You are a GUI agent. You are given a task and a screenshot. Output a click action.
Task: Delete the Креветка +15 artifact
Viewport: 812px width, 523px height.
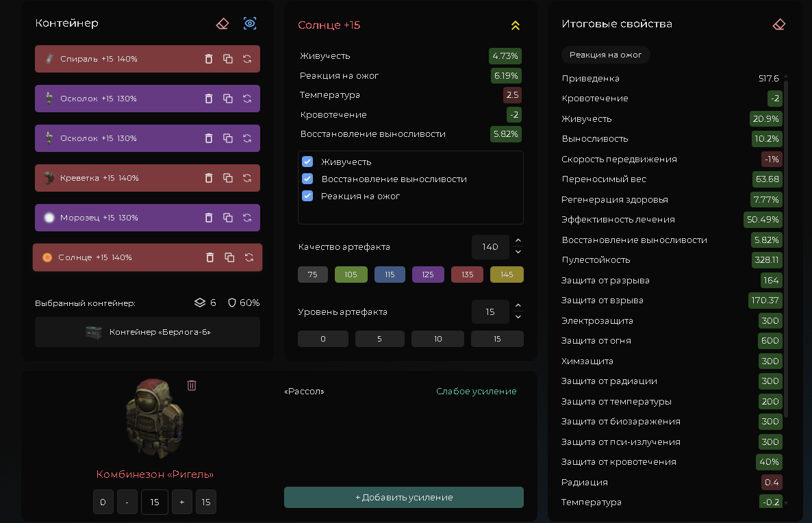[209, 178]
